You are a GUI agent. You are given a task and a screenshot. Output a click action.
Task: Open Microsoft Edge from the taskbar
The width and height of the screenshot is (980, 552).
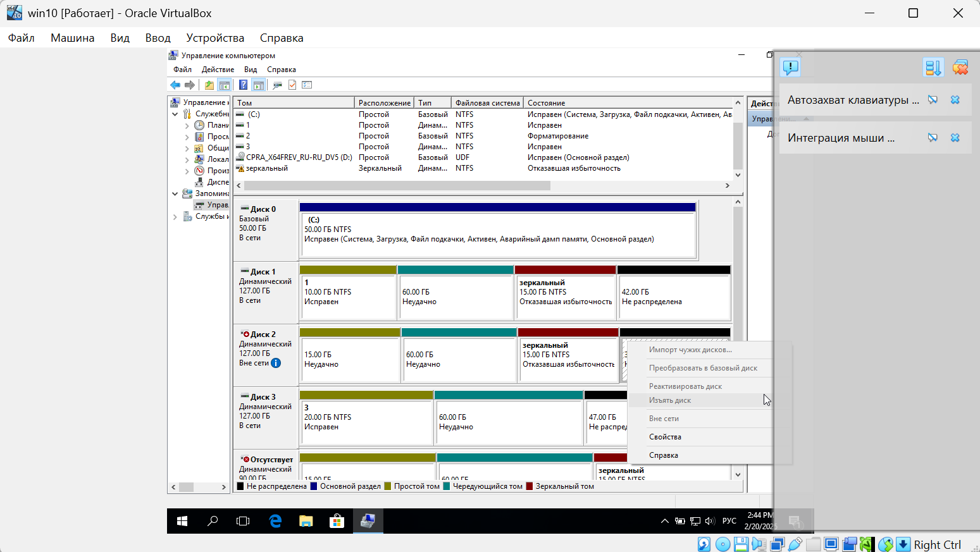(275, 521)
